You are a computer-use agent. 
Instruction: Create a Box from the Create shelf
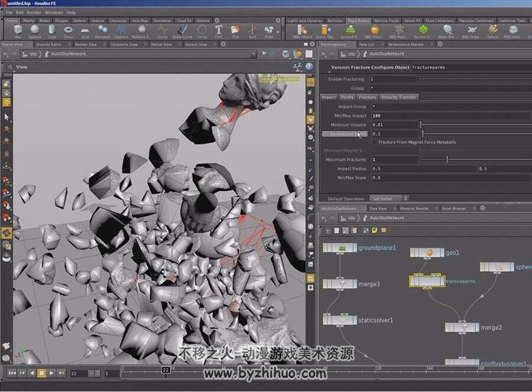click(18, 31)
